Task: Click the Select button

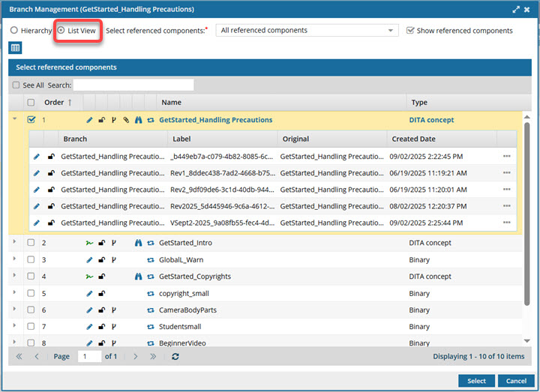Action: (476, 381)
